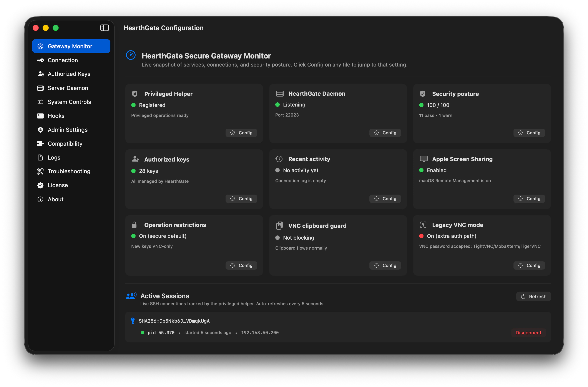This screenshot has height=387, width=588.
Task: Click the Compatibility puzzle icon in sidebar
Action: coord(40,143)
